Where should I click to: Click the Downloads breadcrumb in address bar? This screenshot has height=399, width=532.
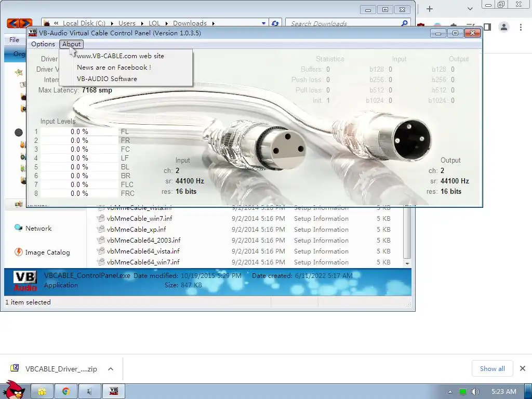coord(190,23)
